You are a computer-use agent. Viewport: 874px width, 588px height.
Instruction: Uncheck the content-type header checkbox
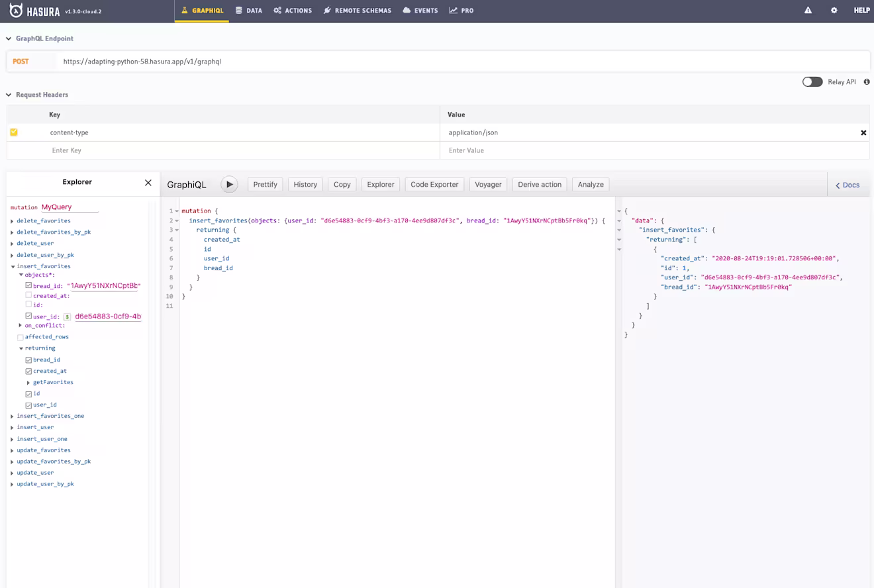pos(13,132)
